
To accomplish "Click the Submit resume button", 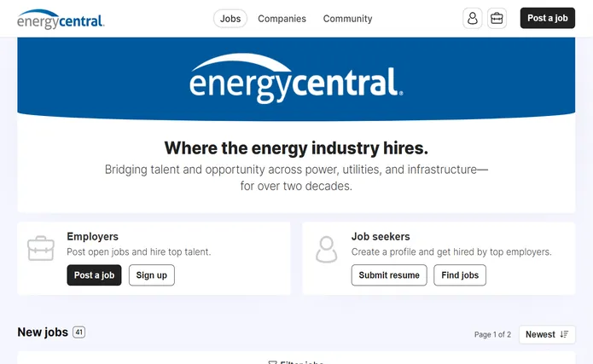I will coord(389,275).
